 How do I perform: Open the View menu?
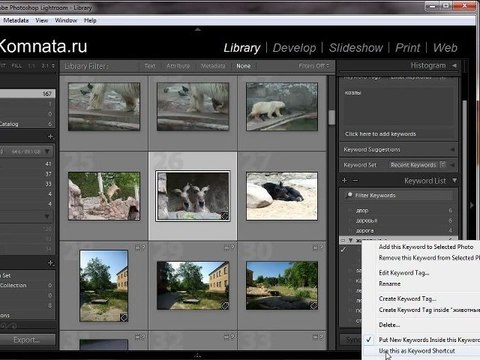[x=42, y=20]
